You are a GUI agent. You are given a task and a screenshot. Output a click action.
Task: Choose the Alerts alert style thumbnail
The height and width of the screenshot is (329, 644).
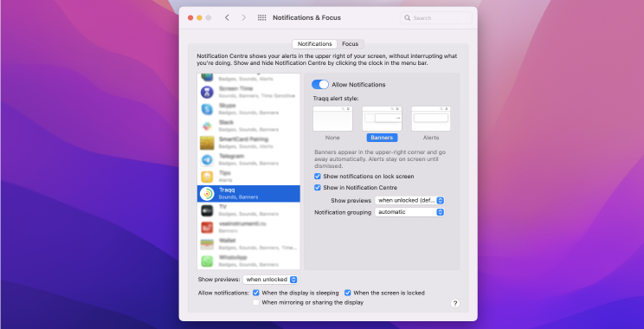431,119
